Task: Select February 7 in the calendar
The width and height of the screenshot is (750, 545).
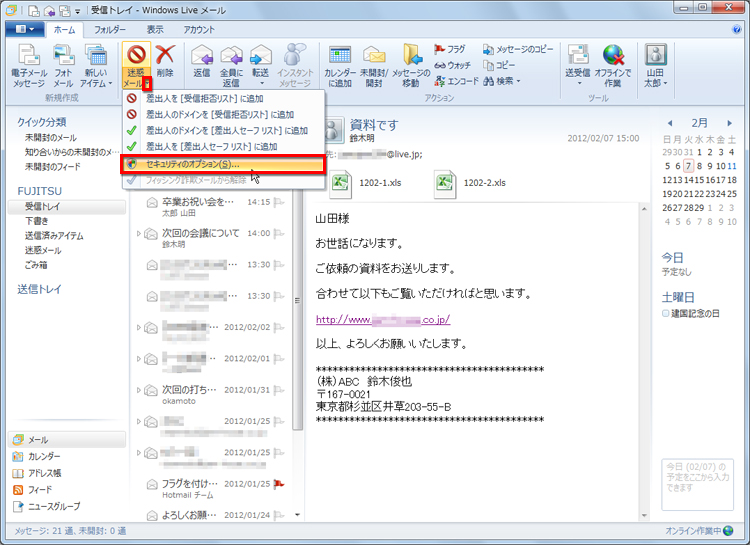Action: coord(688,166)
